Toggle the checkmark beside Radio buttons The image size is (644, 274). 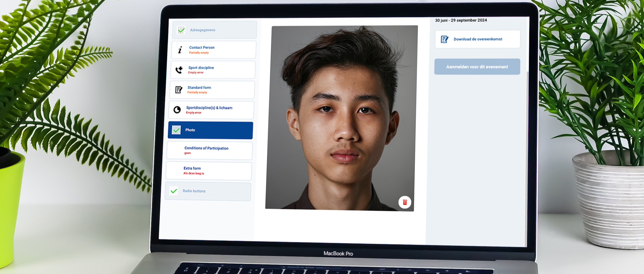[x=173, y=191]
